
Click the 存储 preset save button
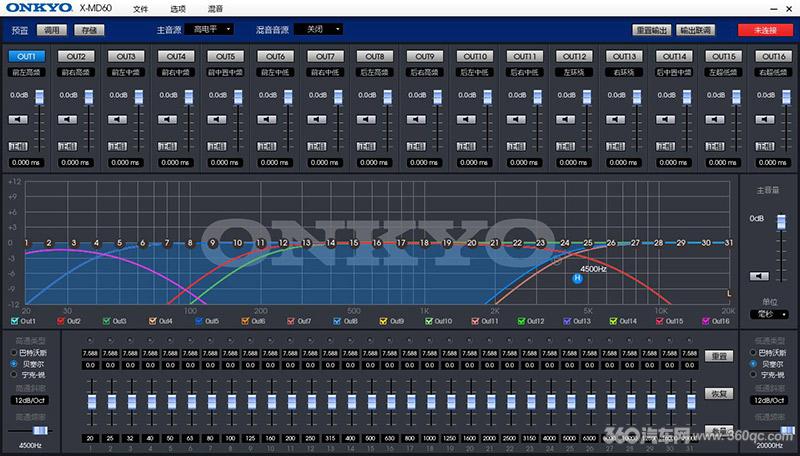[89, 30]
